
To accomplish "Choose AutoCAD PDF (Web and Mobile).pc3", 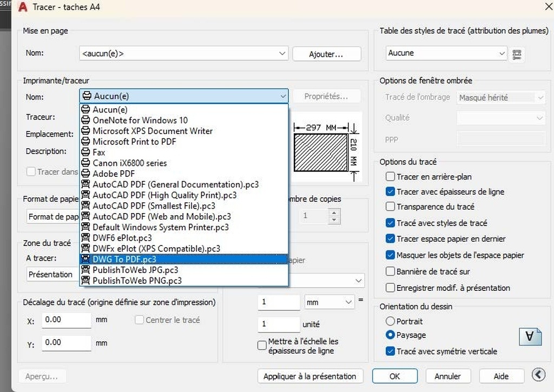I will [184, 216].
